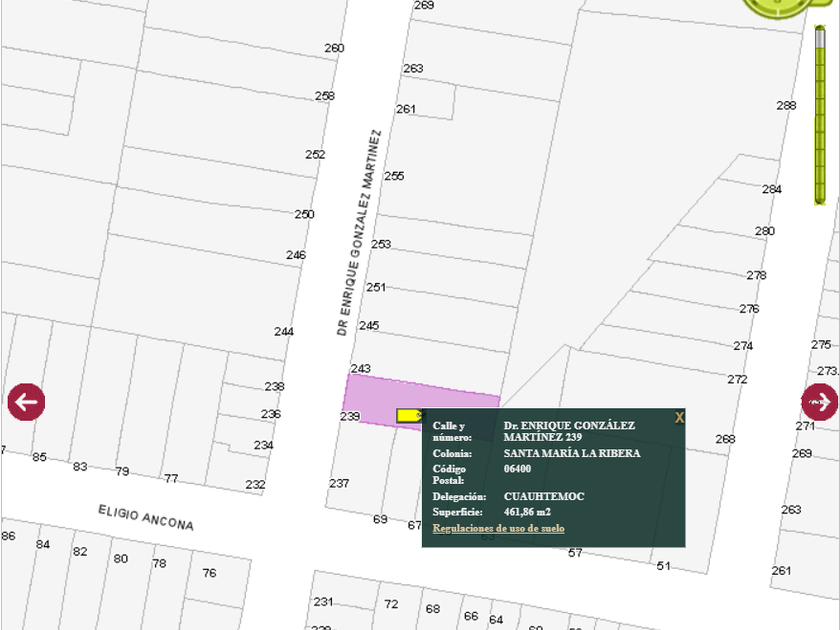Screen dimensions: 840x630
Task: Click the Santa María la Ribera colonia text
Action: pyautogui.click(x=572, y=453)
